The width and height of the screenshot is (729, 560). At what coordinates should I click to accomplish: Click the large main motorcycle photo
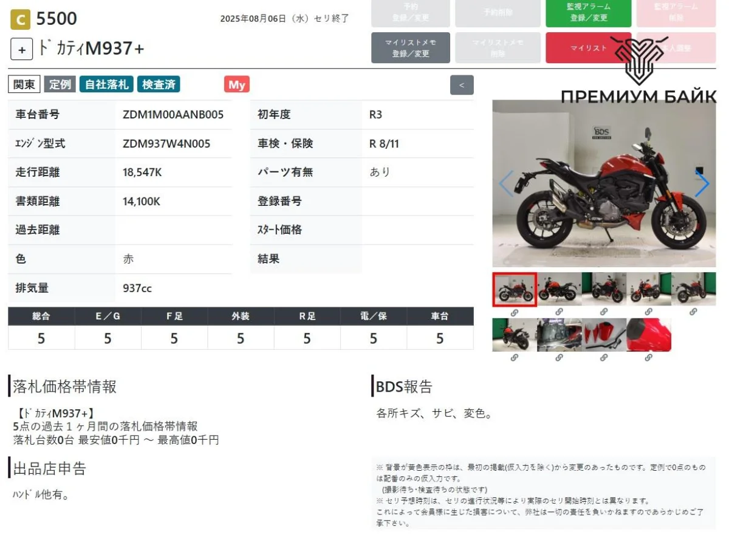click(x=604, y=183)
